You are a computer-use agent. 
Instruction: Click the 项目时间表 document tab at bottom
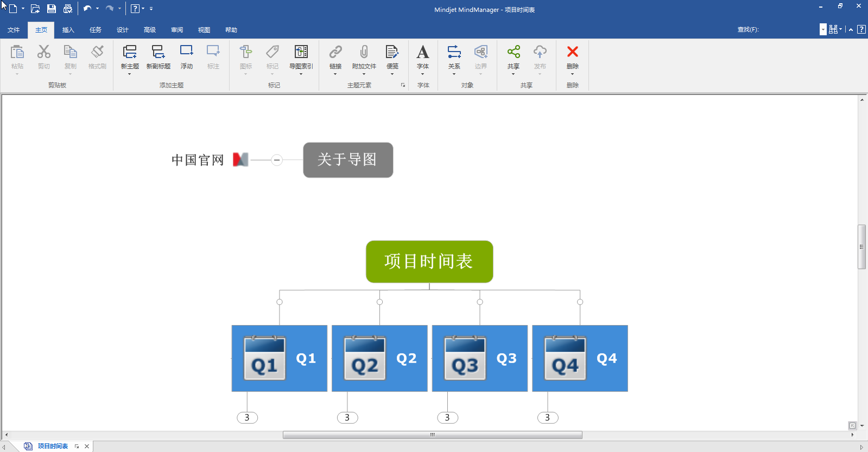(x=53, y=446)
